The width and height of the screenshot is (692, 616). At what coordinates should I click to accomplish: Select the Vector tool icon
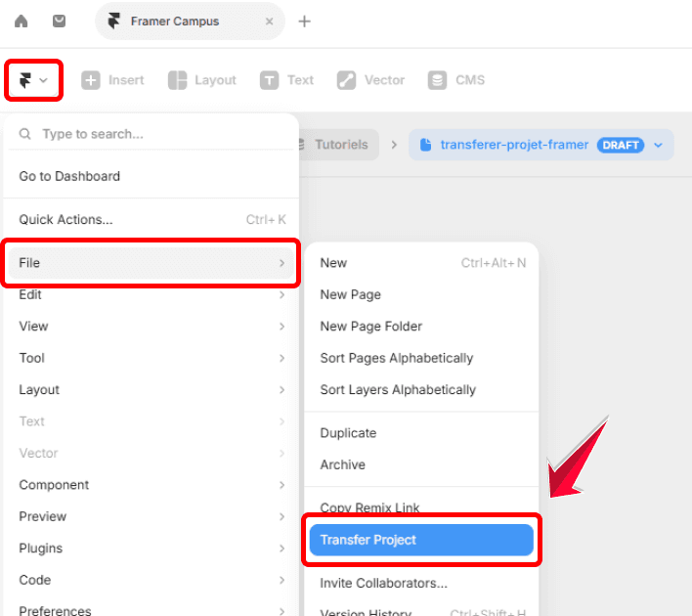coord(346,80)
